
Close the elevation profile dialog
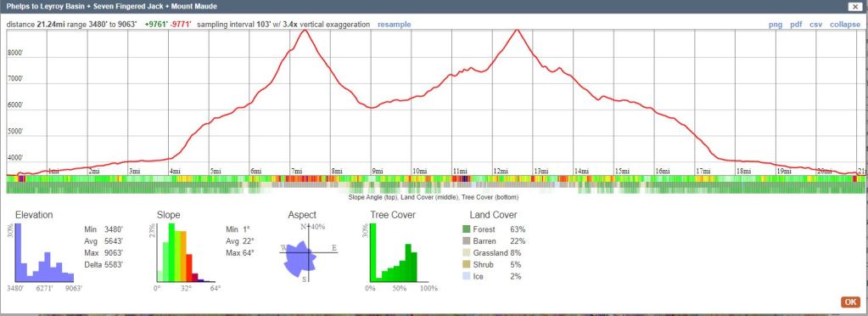[x=855, y=7]
